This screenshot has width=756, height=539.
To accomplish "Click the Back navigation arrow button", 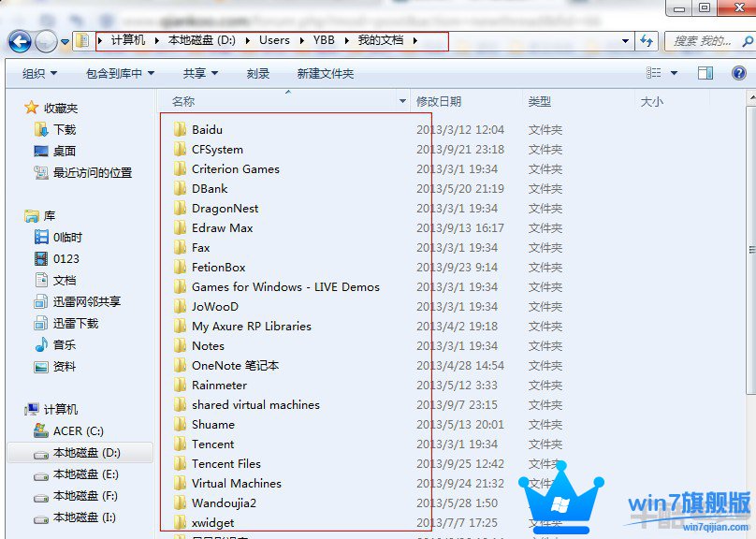I will tap(21, 42).
